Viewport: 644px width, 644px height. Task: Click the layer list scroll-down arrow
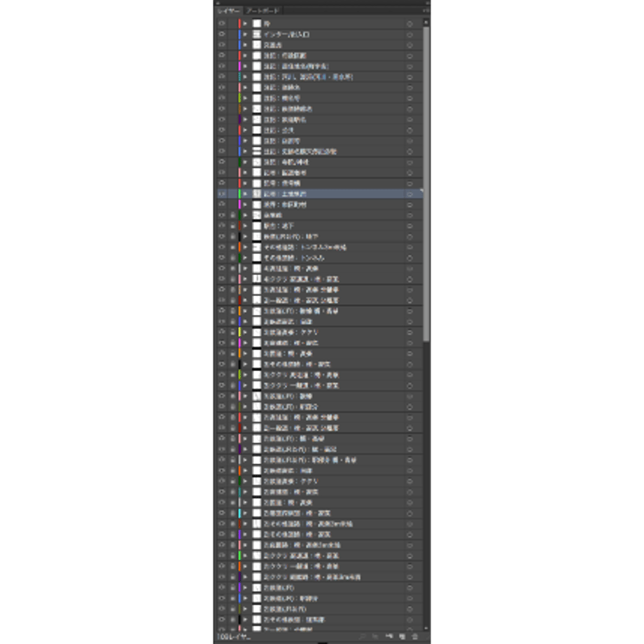tap(426, 628)
